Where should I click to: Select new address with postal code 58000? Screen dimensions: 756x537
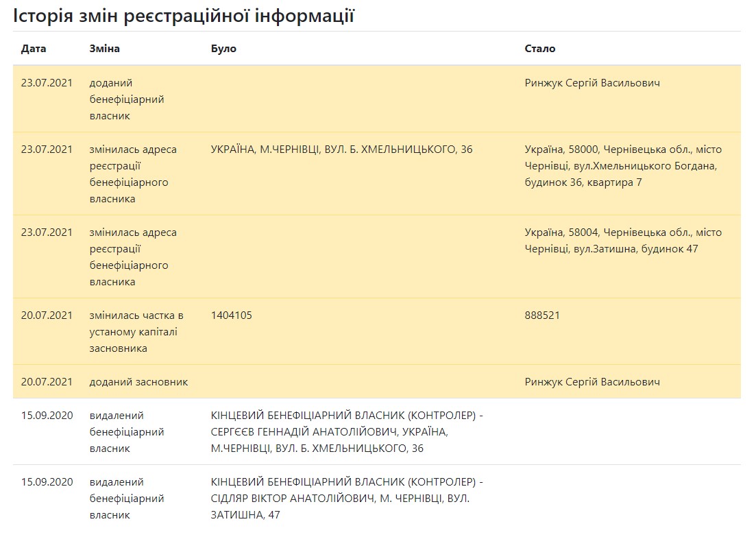(622, 166)
